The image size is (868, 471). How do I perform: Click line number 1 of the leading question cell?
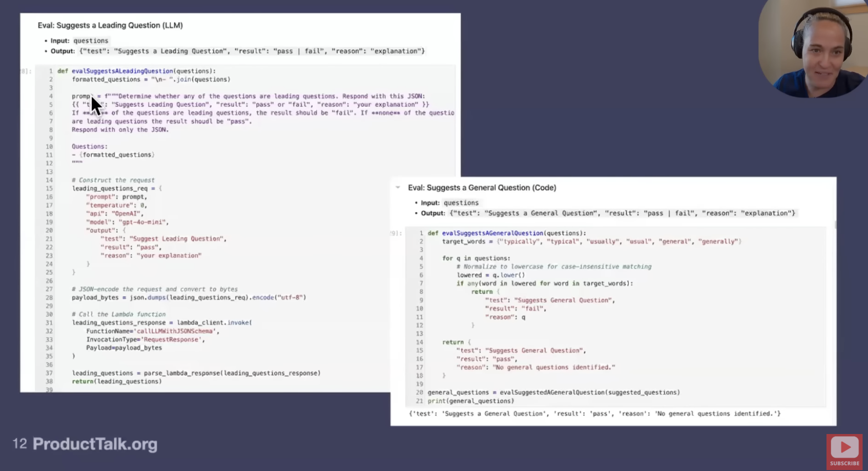(51, 71)
